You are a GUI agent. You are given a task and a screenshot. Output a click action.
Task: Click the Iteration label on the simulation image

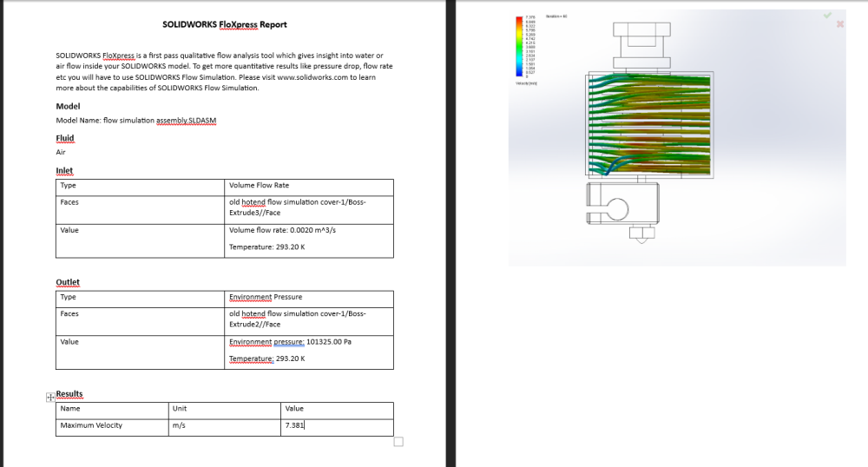pos(556,16)
